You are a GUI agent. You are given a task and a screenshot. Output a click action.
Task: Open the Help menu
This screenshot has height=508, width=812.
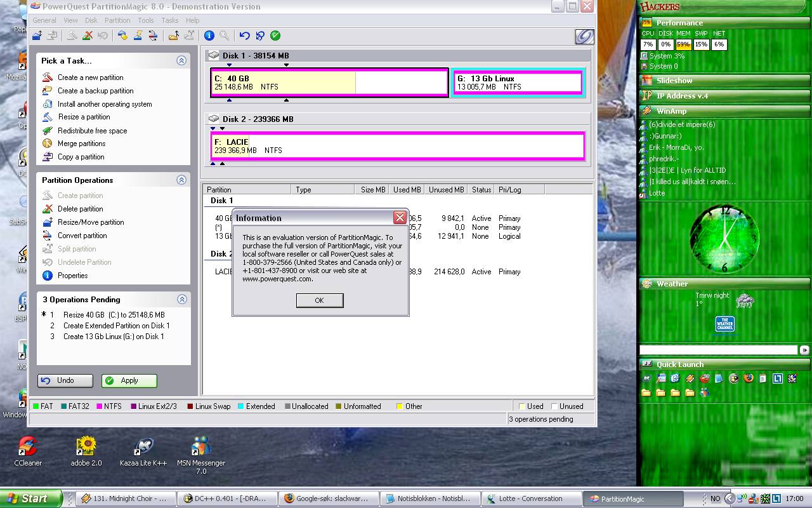click(x=192, y=20)
